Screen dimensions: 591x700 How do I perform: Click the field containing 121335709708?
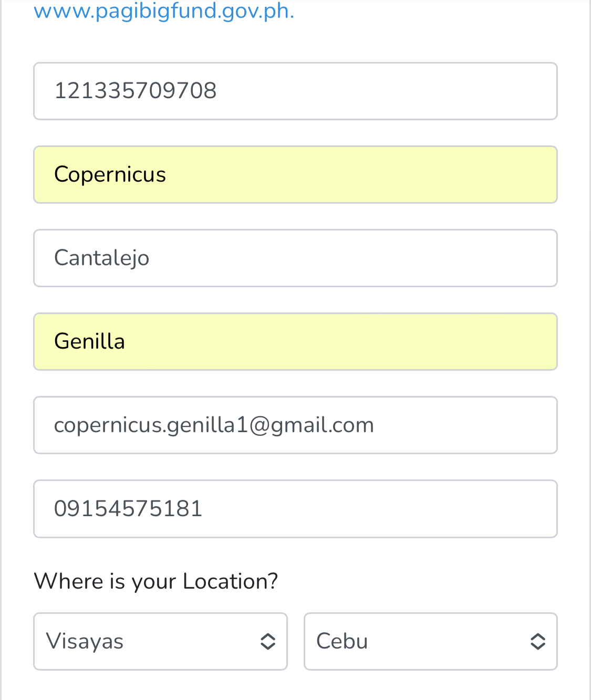pyautogui.click(x=295, y=91)
